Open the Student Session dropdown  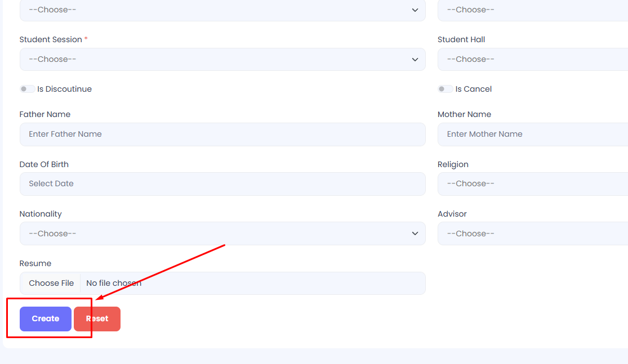coord(222,60)
